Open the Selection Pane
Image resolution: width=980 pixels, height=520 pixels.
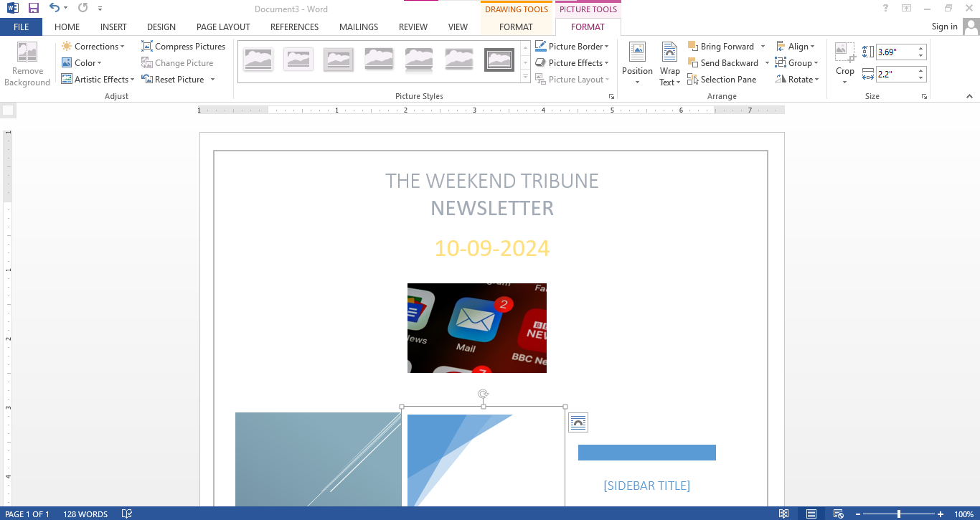click(x=722, y=79)
